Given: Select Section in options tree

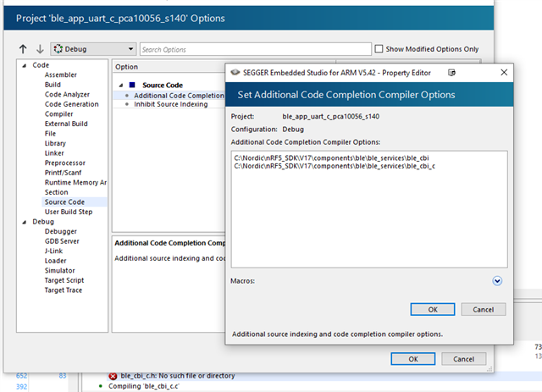Looking at the screenshot, I should (x=57, y=192).
